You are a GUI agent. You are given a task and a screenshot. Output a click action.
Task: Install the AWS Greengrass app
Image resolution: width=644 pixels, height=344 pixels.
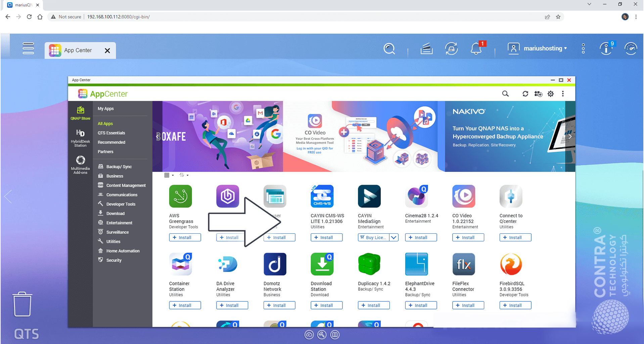tap(185, 237)
